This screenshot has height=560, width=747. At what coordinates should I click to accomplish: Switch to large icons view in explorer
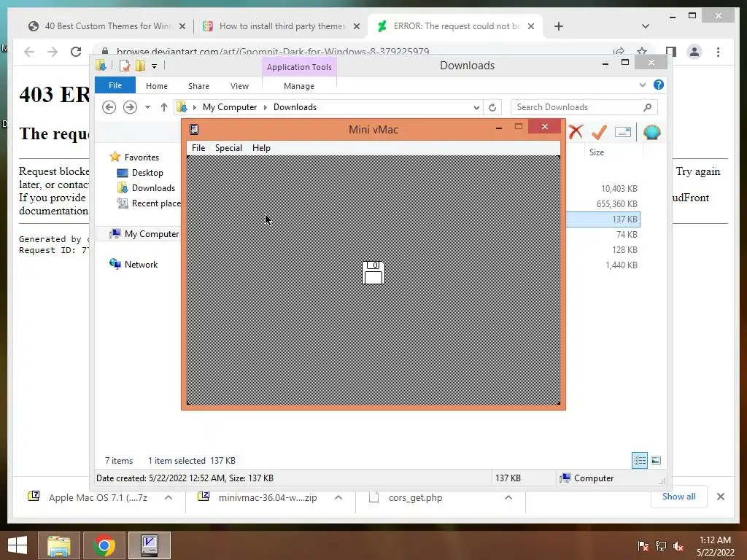(656, 460)
